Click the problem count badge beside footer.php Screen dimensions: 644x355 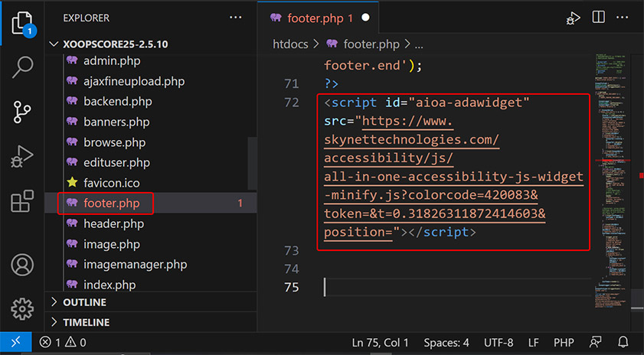240,204
